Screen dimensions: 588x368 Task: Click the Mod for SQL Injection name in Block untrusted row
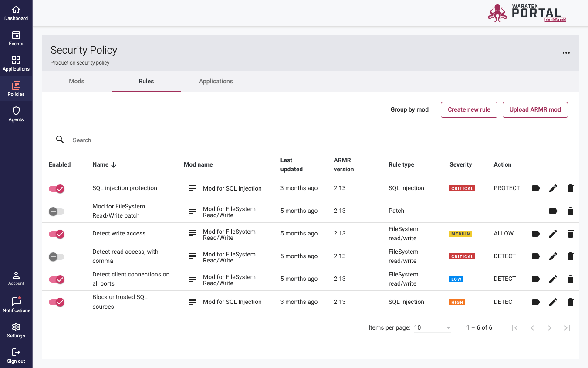[232, 302]
